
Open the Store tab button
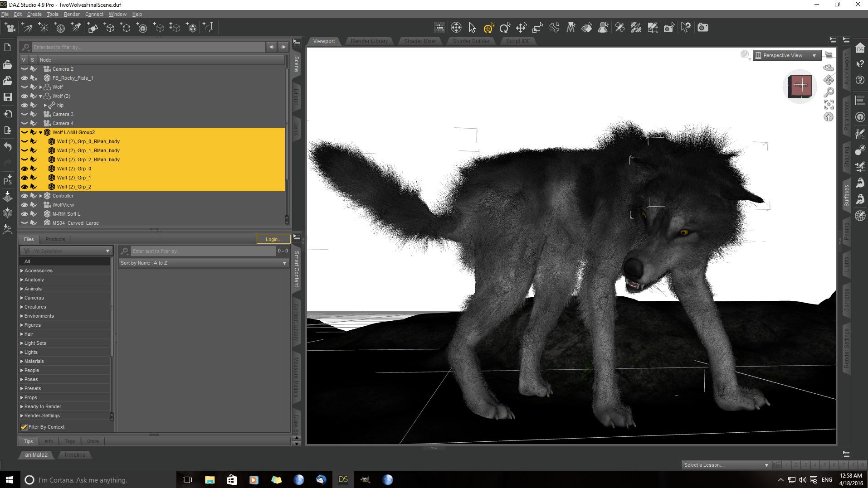pos(93,441)
